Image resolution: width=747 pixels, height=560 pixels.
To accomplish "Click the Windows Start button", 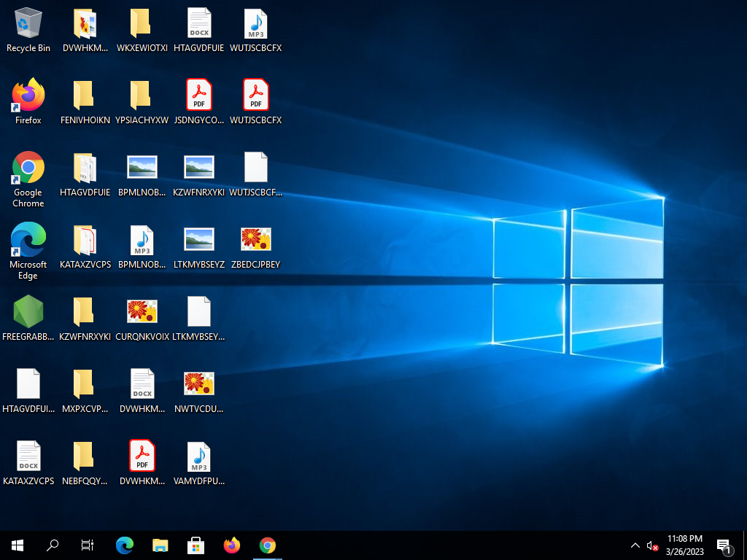I will coord(18,545).
